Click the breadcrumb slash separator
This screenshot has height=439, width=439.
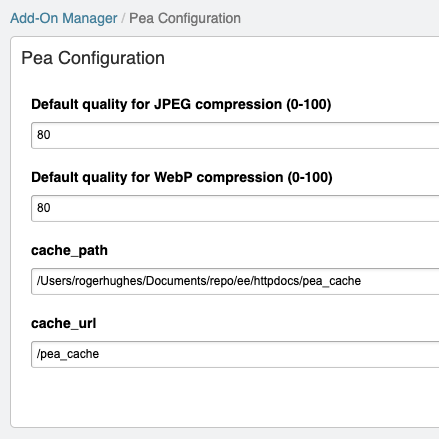[x=123, y=18]
